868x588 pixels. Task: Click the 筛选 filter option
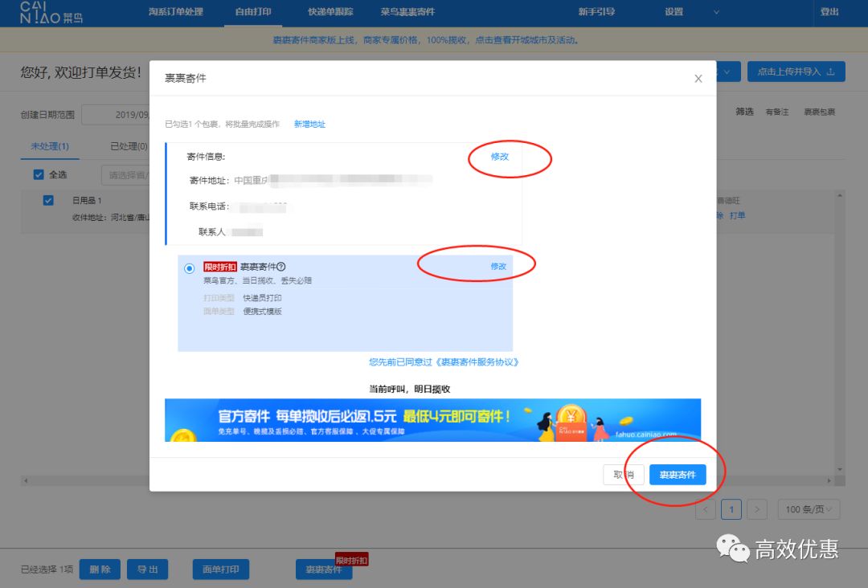(744, 112)
